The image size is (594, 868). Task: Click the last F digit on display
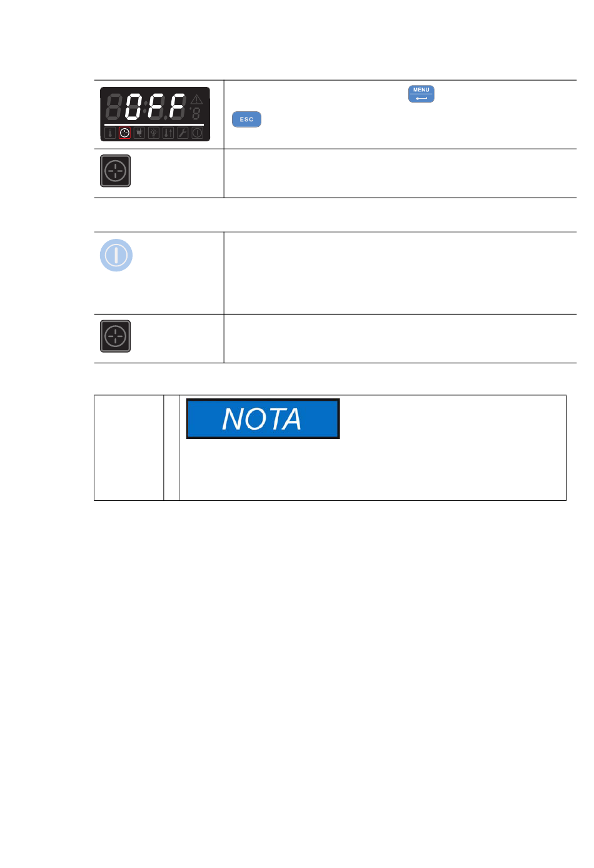(178, 107)
